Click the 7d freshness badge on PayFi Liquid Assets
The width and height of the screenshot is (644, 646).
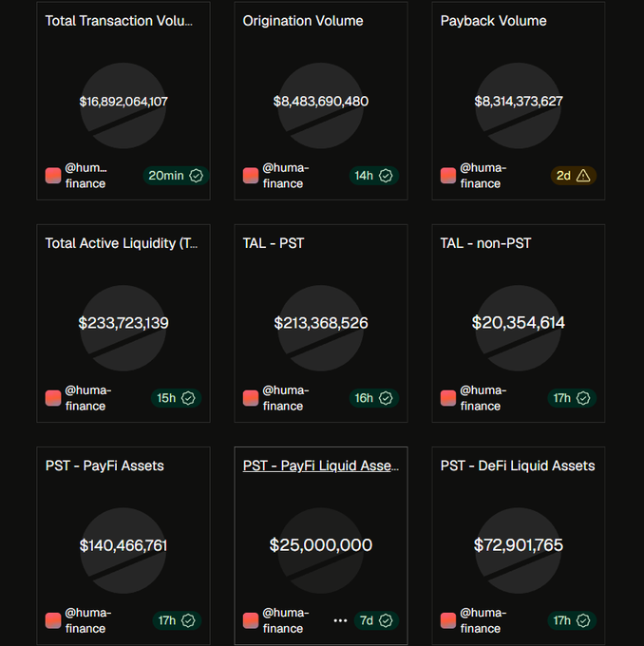(376, 620)
